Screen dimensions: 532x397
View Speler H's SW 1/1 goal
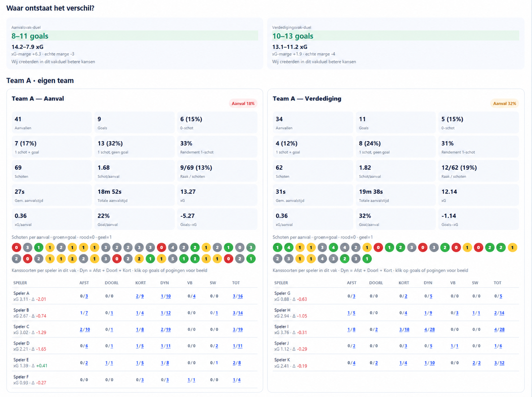(x=476, y=313)
